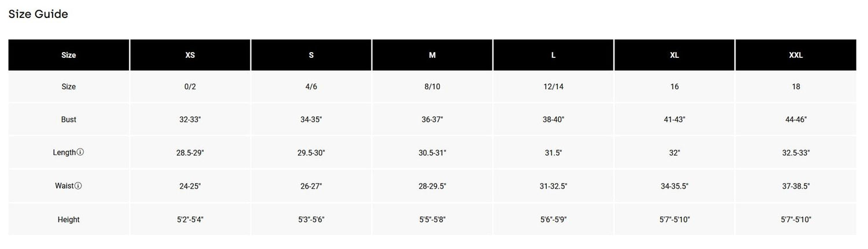Select the 36-37" bust cell
The width and height of the screenshot is (868, 249).
pyautogui.click(x=432, y=119)
